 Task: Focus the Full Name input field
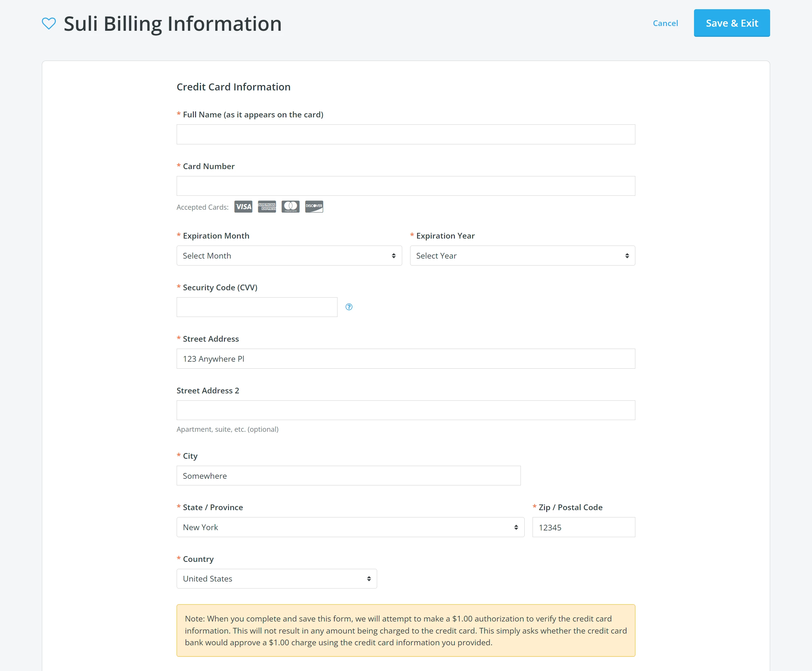(x=405, y=134)
